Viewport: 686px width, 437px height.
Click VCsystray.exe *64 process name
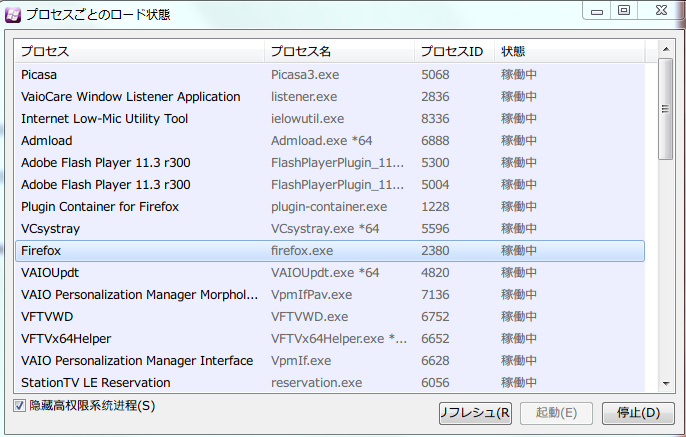click(x=325, y=228)
